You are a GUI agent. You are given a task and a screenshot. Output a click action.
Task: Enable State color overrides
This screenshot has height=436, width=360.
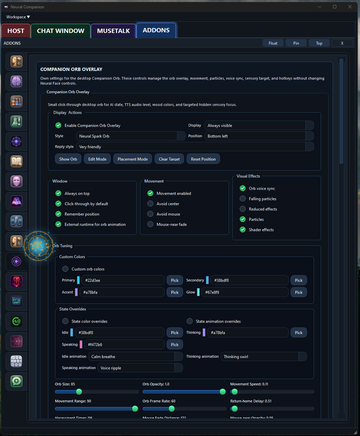pos(65,321)
